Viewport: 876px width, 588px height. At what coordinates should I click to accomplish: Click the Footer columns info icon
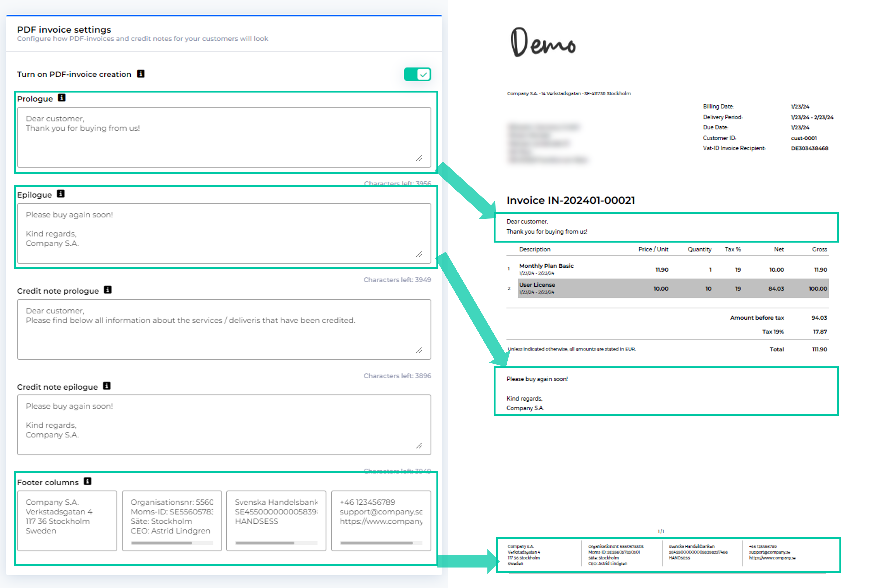click(x=87, y=481)
